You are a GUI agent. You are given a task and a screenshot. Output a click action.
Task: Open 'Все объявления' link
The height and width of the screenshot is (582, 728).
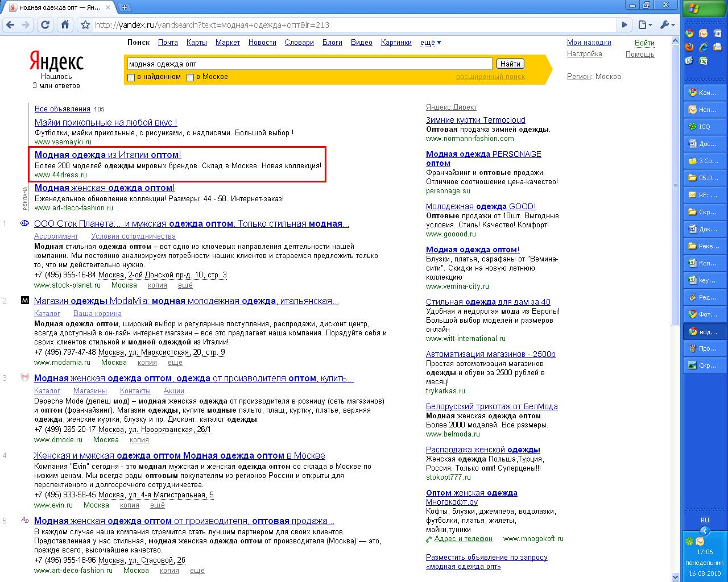[63, 109]
